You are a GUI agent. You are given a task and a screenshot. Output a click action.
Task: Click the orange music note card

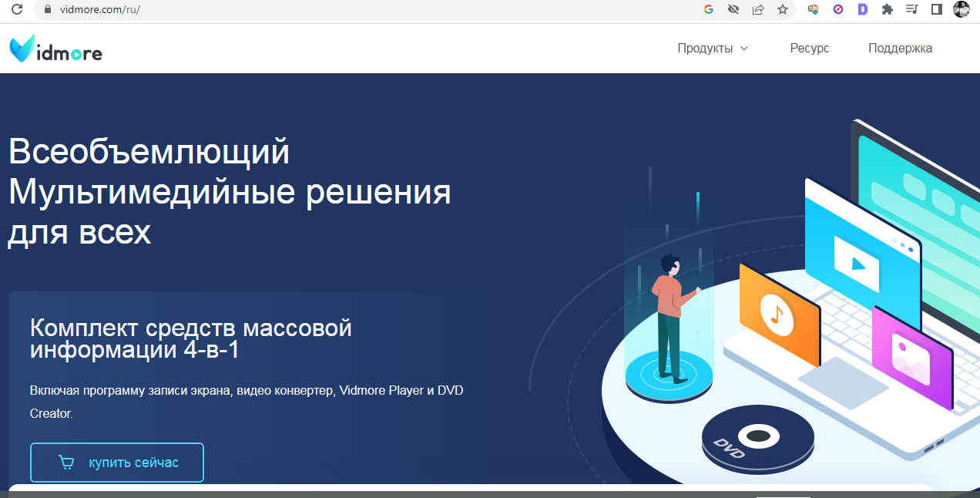point(780,315)
